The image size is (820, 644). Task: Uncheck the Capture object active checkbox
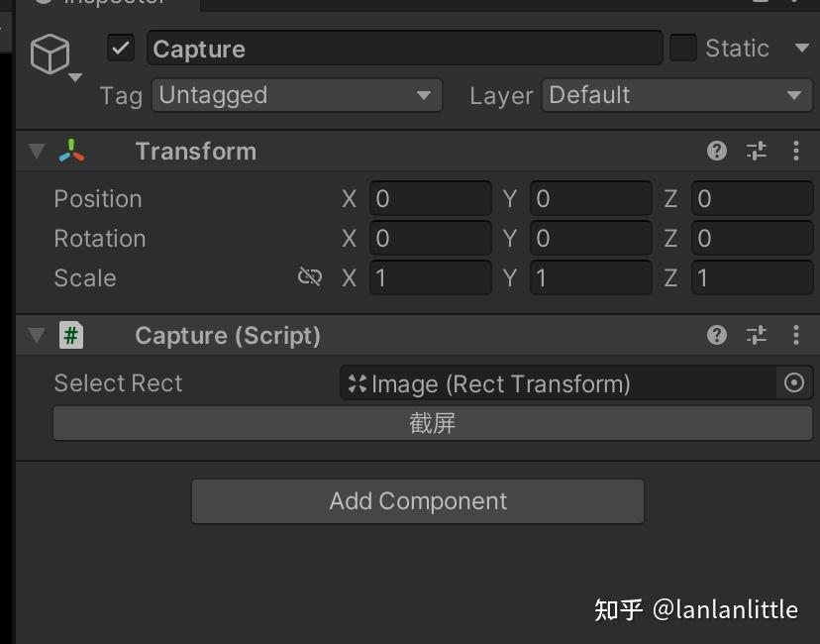pyautogui.click(x=121, y=49)
